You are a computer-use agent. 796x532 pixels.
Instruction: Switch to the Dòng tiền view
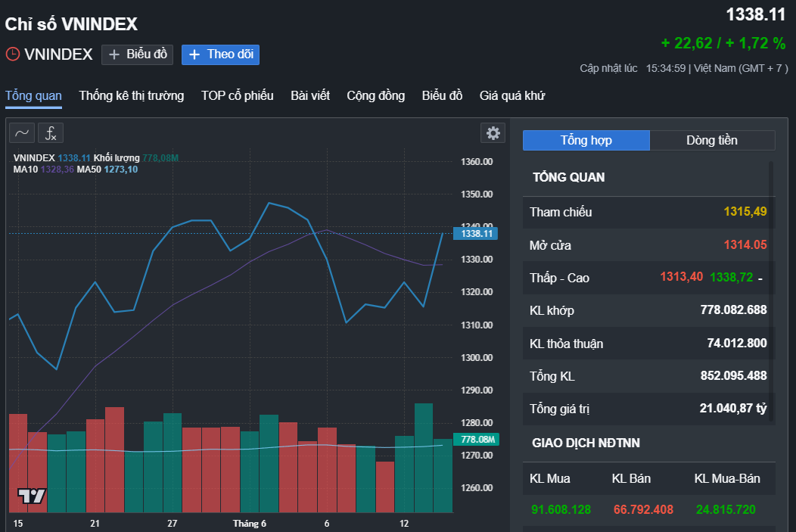711,140
